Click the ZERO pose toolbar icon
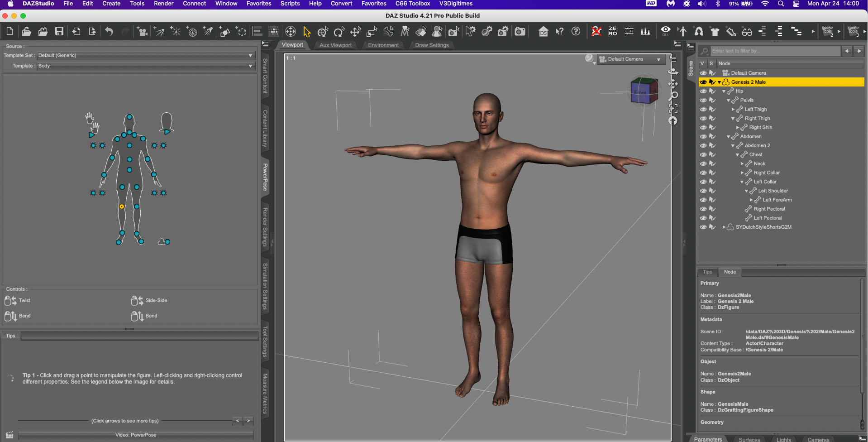 click(613, 31)
